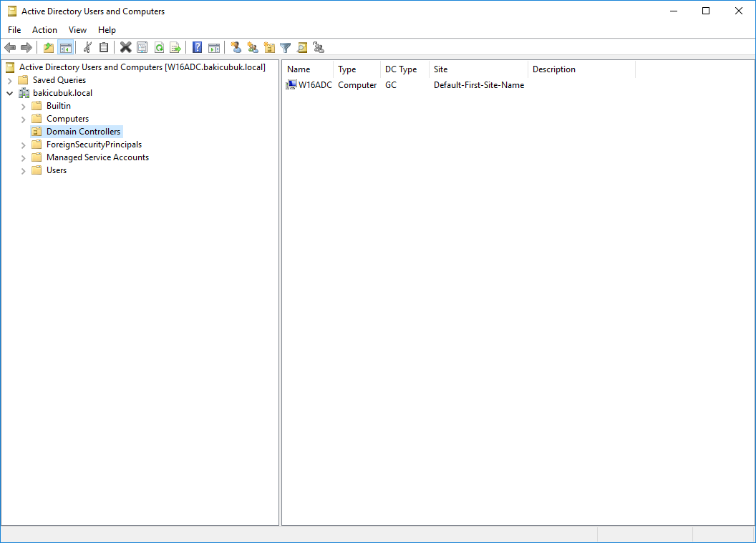Minimize the Active Directory window

pos(674,11)
